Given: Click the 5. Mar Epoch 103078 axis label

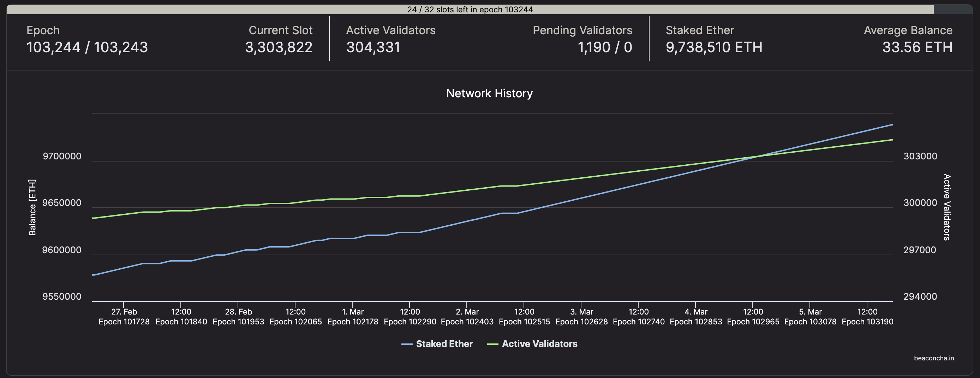Looking at the screenshot, I should coord(810,316).
